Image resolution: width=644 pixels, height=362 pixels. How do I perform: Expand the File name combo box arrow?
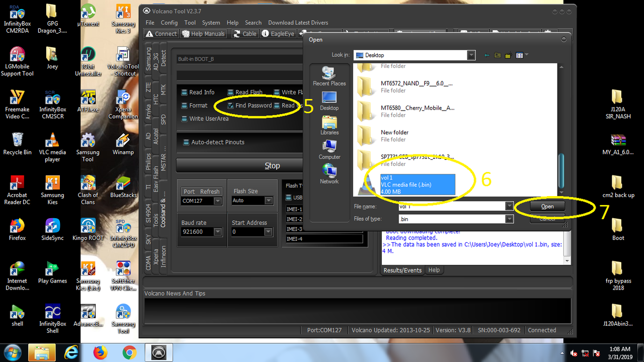509,206
